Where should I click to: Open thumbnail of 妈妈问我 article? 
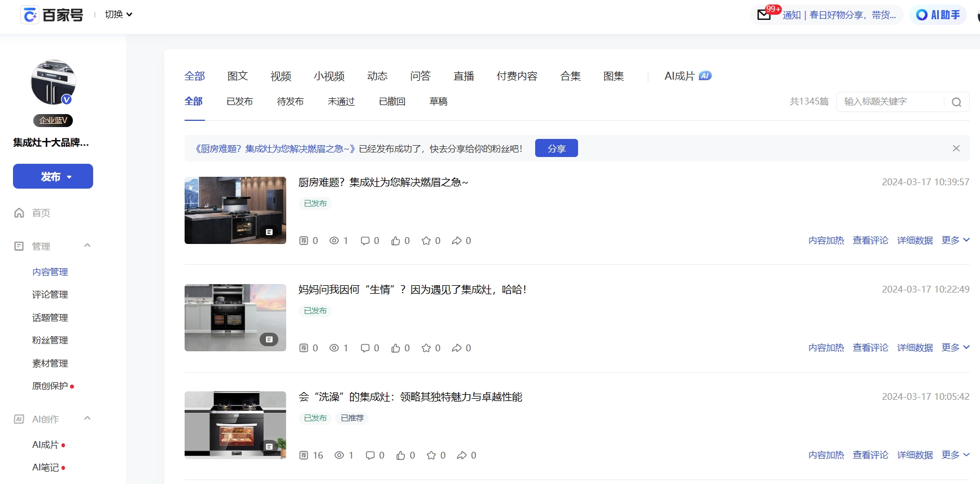coord(235,317)
